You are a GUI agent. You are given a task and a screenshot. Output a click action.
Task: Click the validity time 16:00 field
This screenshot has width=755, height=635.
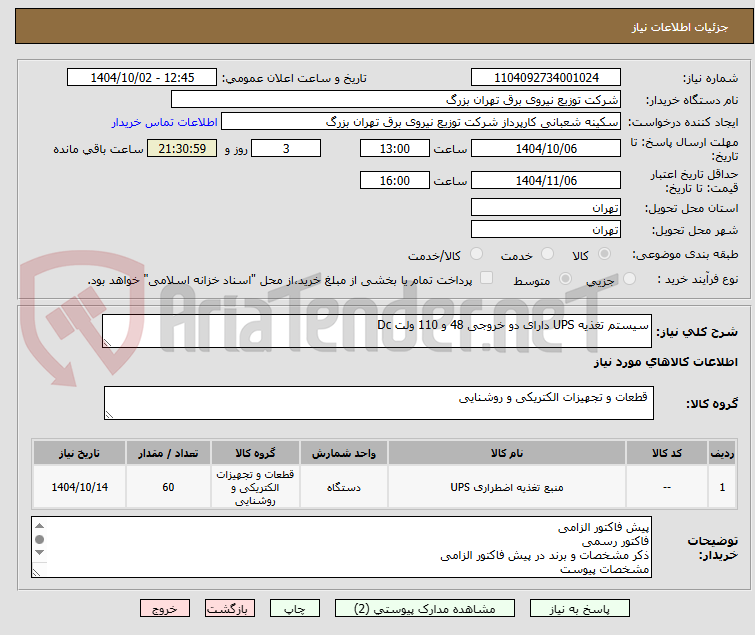395,181
